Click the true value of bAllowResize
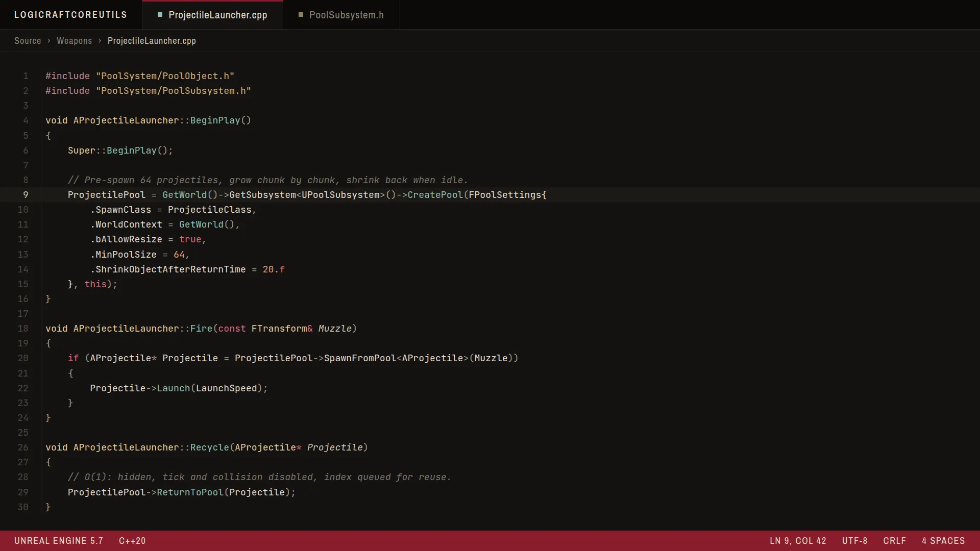 pos(190,239)
